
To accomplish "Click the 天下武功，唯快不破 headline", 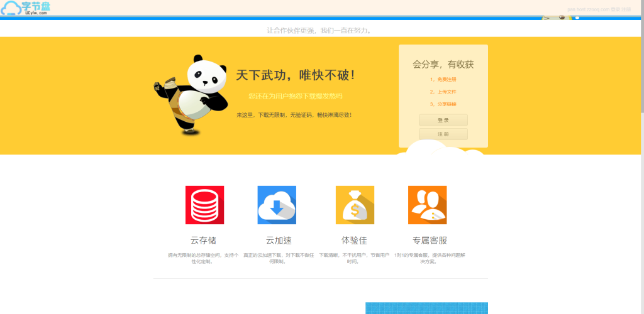I will tap(296, 75).
